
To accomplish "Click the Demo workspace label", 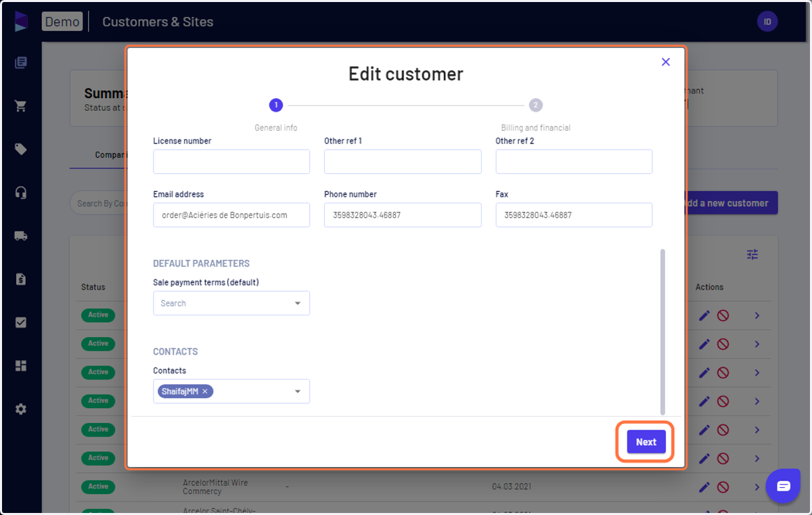I will pos(62,22).
